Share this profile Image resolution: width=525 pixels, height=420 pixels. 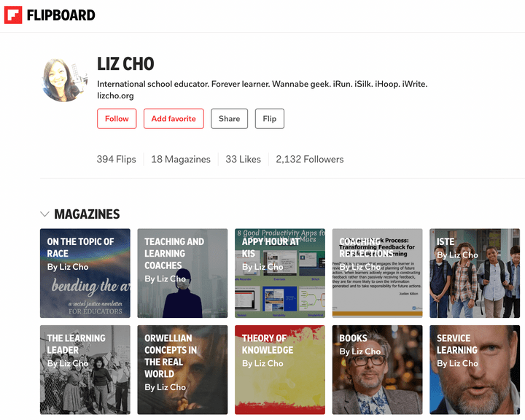(x=230, y=119)
